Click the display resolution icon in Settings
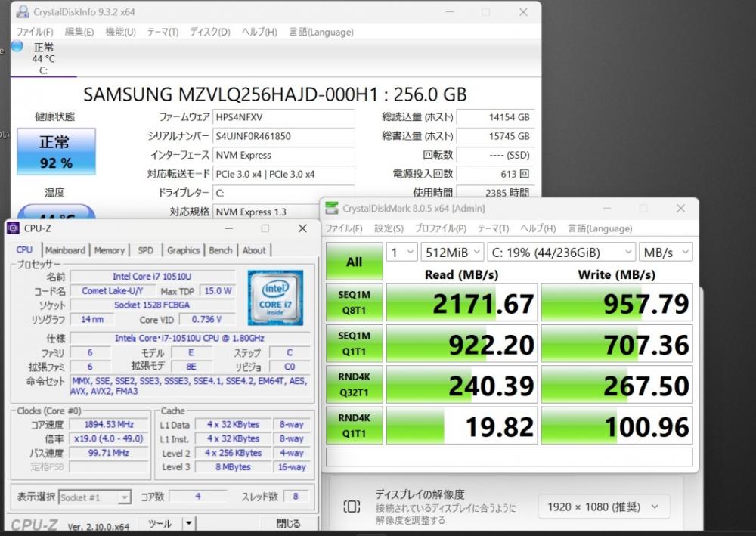Image resolution: width=756 pixels, height=536 pixels. coord(352,506)
